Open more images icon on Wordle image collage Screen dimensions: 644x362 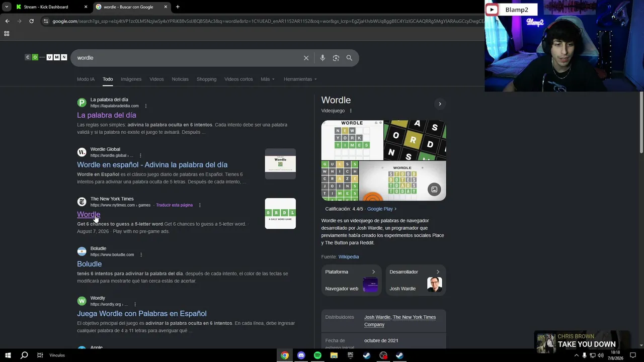click(x=434, y=190)
